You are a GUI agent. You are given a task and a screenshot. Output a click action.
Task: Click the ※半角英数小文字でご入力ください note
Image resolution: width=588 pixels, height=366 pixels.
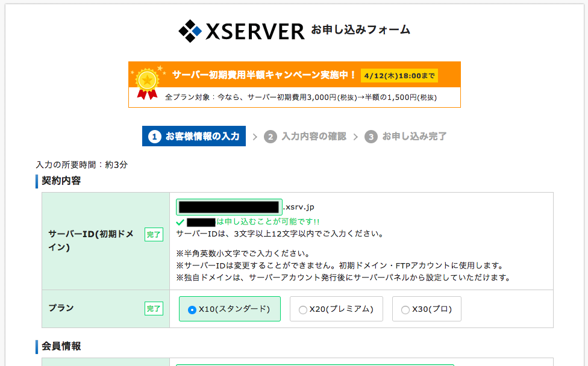click(x=243, y=253)
